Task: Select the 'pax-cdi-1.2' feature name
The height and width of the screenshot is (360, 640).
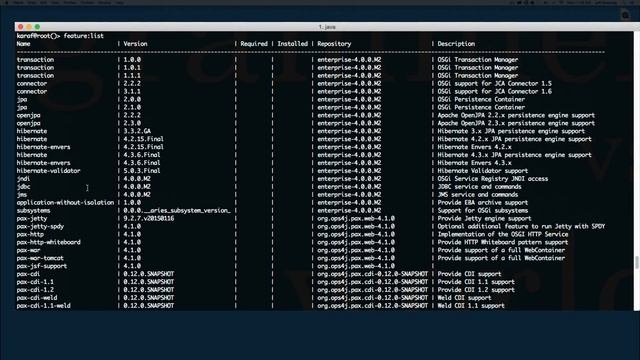Action: 35,290
